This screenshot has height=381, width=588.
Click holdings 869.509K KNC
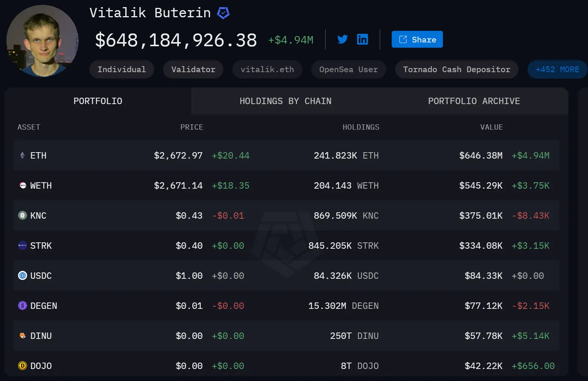click(x=346, y=216)
